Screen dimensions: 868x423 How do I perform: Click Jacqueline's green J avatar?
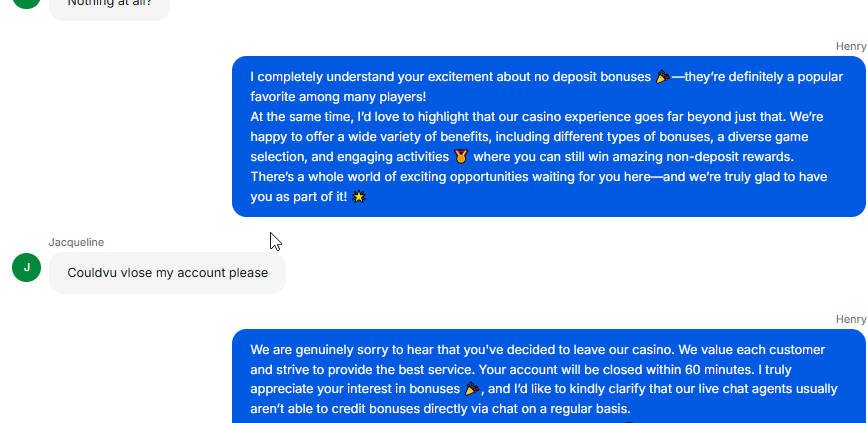point(26,268)
